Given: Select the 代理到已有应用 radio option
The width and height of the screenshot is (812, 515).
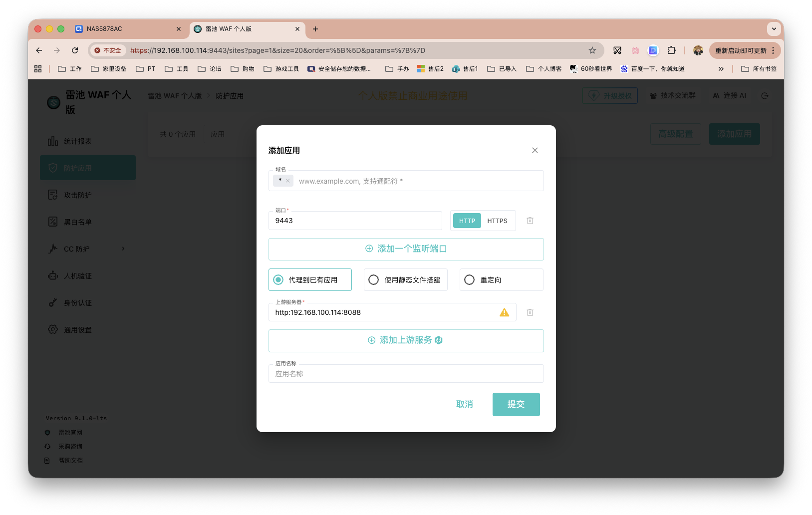Looking at the screenshot, I should pos(310,280).
